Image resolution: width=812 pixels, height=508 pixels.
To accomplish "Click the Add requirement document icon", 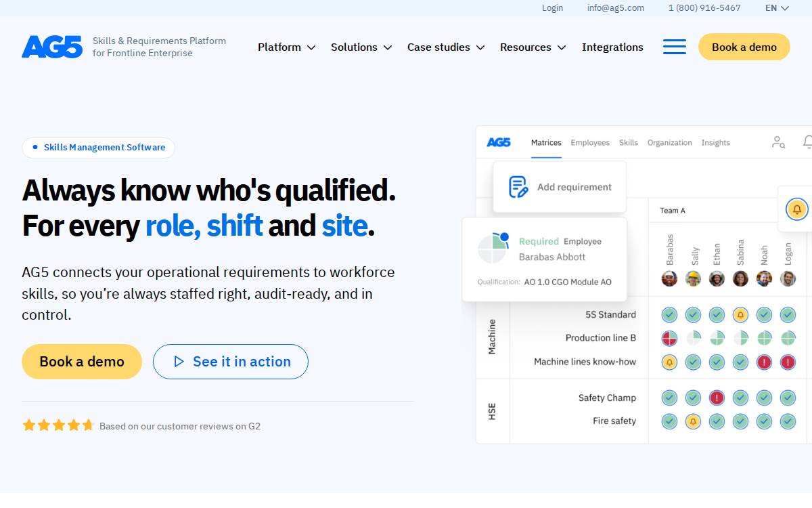I will pos(518,187).
